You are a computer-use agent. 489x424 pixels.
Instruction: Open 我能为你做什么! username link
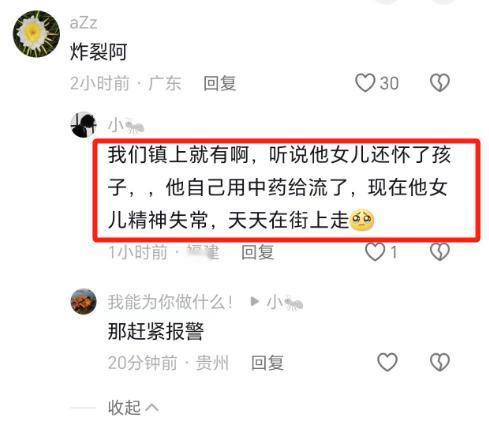tap(169, 302)
